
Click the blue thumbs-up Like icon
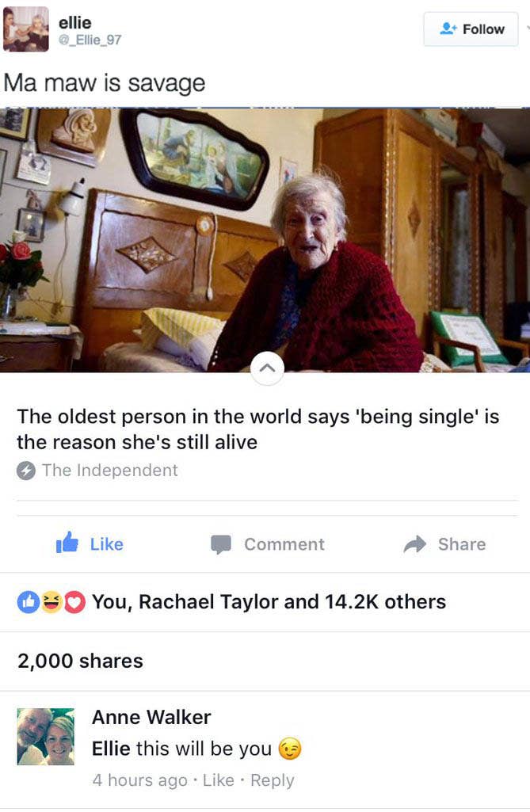pos(67,543)
